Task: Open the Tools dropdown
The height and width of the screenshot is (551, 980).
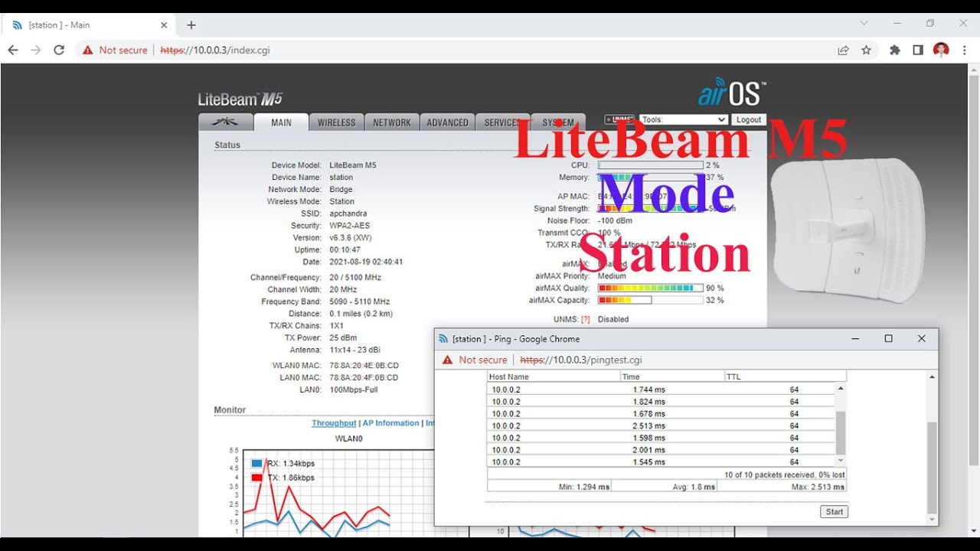Action: (684, 119)
